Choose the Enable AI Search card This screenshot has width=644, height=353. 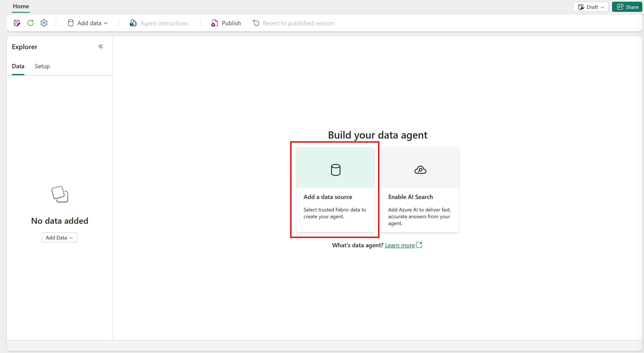click(x=420, y=190)
